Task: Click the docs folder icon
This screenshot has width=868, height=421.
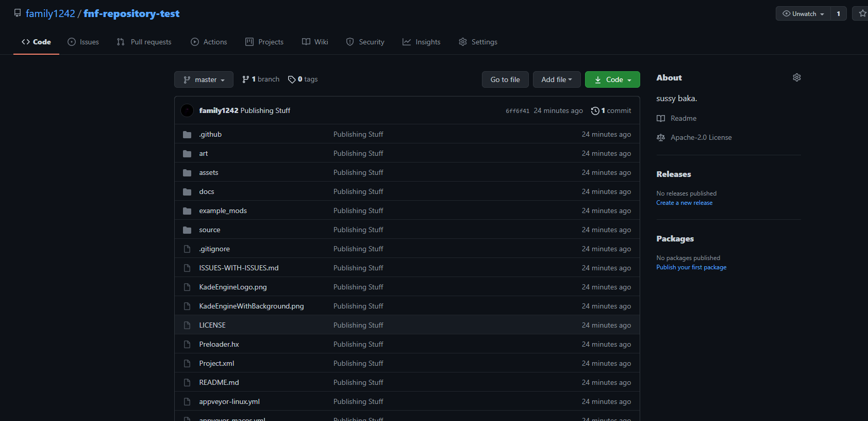Action: (187, 192)
